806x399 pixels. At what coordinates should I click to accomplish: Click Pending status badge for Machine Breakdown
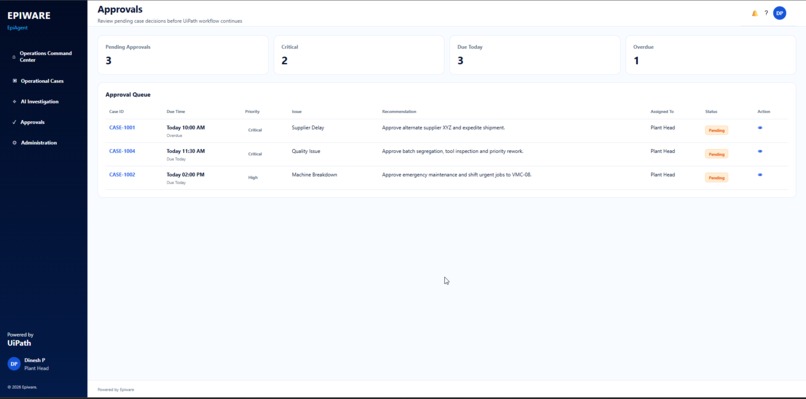pos(717,178)
